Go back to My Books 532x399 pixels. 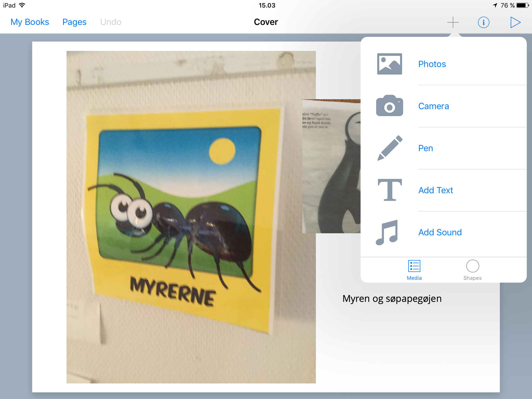(x=30, y=22)
